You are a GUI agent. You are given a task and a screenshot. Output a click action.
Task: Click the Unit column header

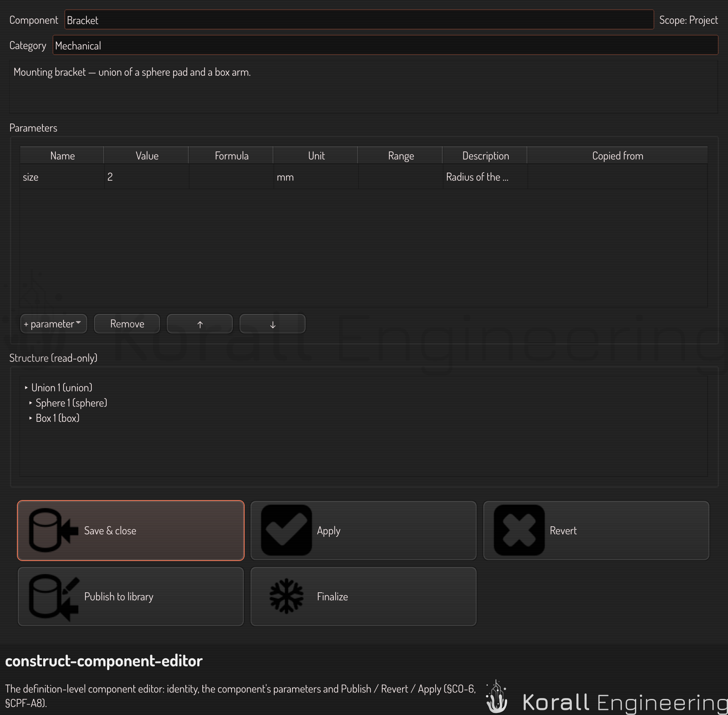click(316, 156)
